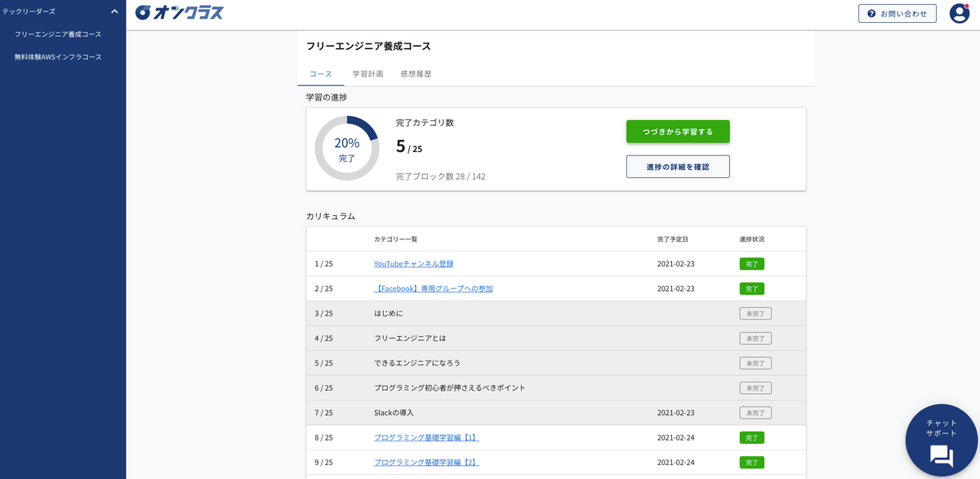Screen dimensions: 980x479
Task: Click 未完了 badge for Slackの導入
Action: point(755,413)
